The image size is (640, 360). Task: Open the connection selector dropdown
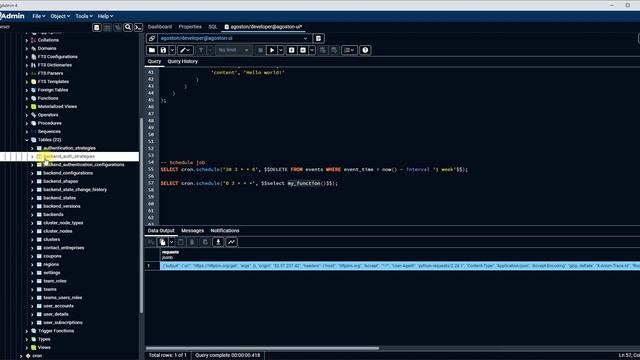305,38
